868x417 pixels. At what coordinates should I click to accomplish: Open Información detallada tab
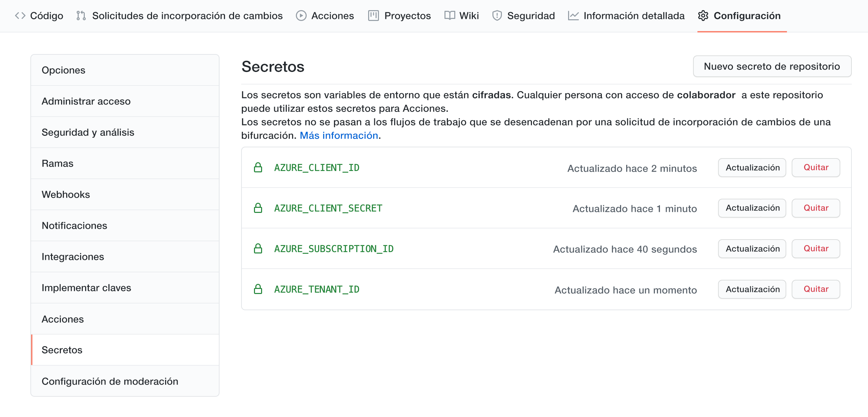627,16
